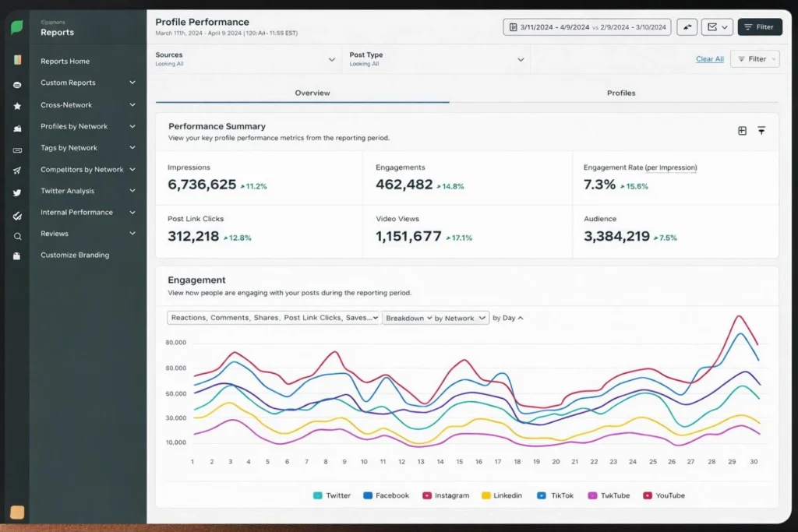This screenshot has height=532, width=798.
Task: Click the share arrow button
Action: (x=687, y=27)
